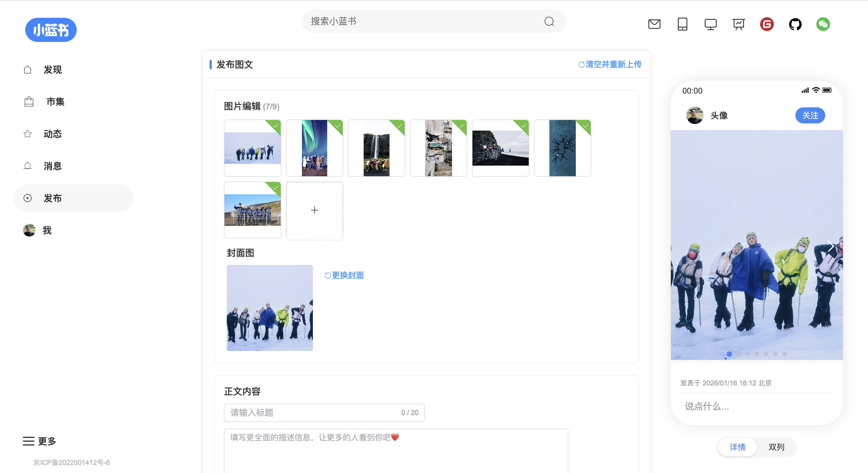Click 清空并重新上传 link
The height and width of the screenshot is (473, 868).
(x=610, y=64)
